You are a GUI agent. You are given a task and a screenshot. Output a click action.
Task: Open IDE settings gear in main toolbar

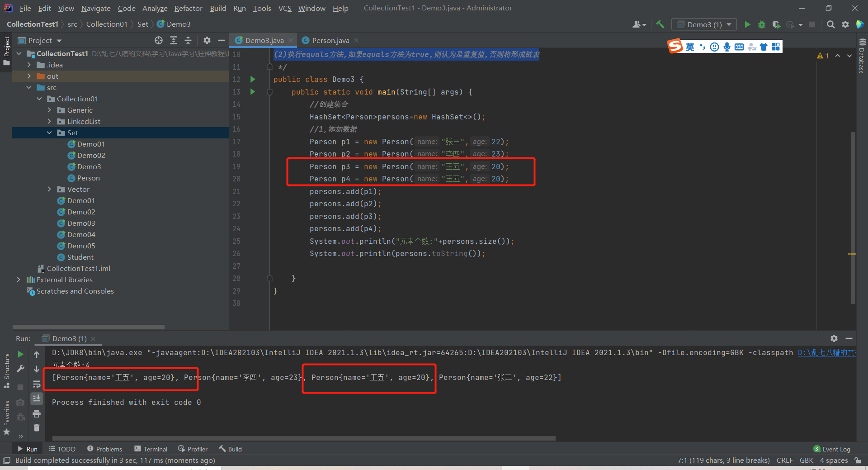[845, 24]
